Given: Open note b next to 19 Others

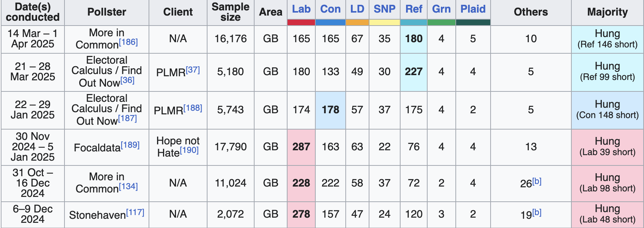Looking at the screenshot, I should 537,212.
